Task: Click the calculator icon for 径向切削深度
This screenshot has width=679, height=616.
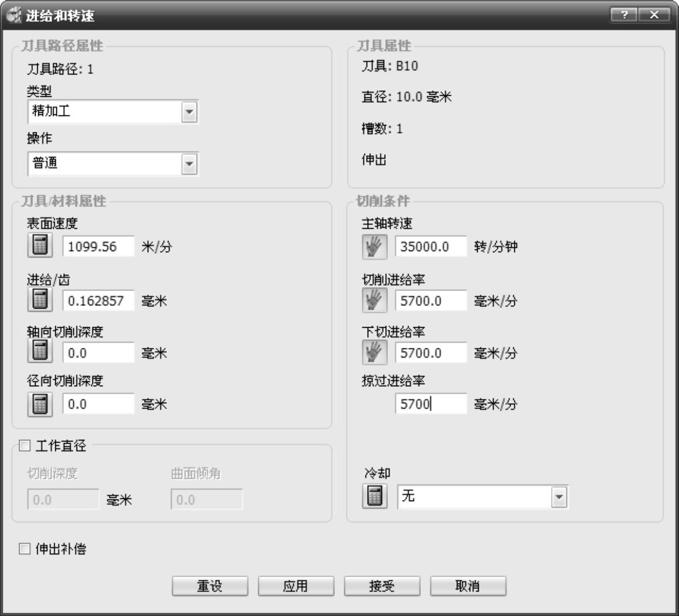Action: pos(40,404)
